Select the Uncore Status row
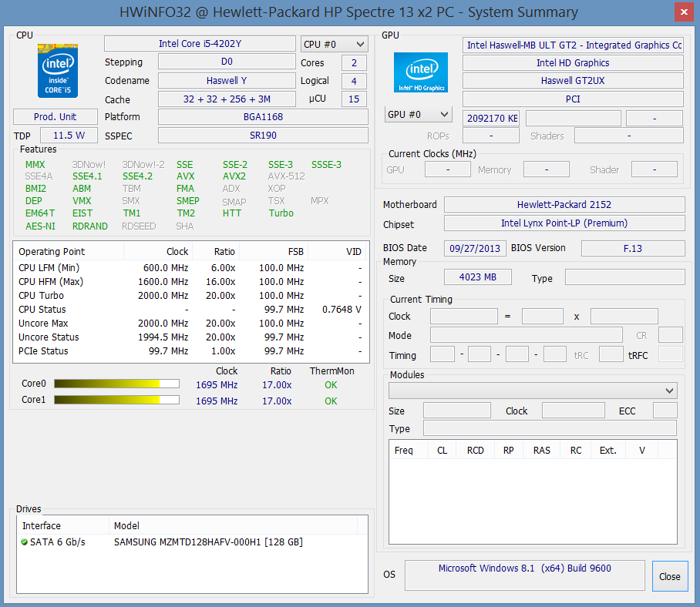Image resolution: width=700 pixels, height=607 pixels. point(190,337)
